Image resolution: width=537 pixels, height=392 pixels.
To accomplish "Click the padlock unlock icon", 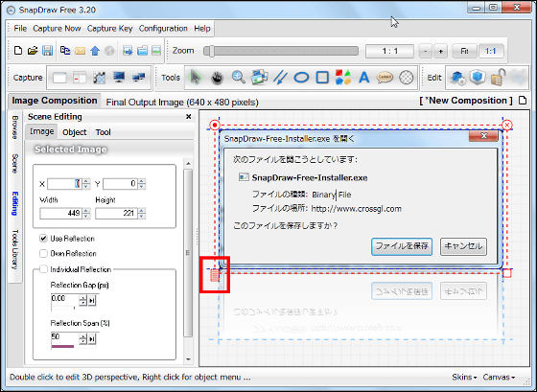I will pyautogui.click(x=498, y=78).
